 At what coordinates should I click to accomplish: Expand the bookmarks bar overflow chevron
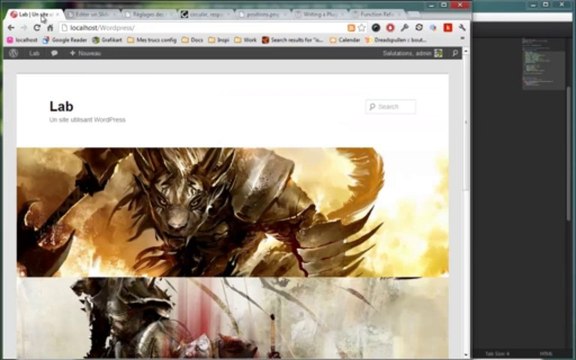[462, 39]
